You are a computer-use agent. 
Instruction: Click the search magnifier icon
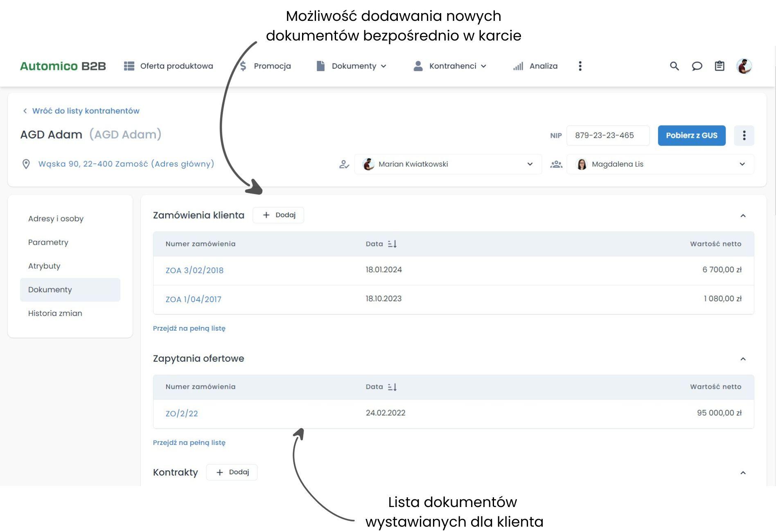[674, 66]
